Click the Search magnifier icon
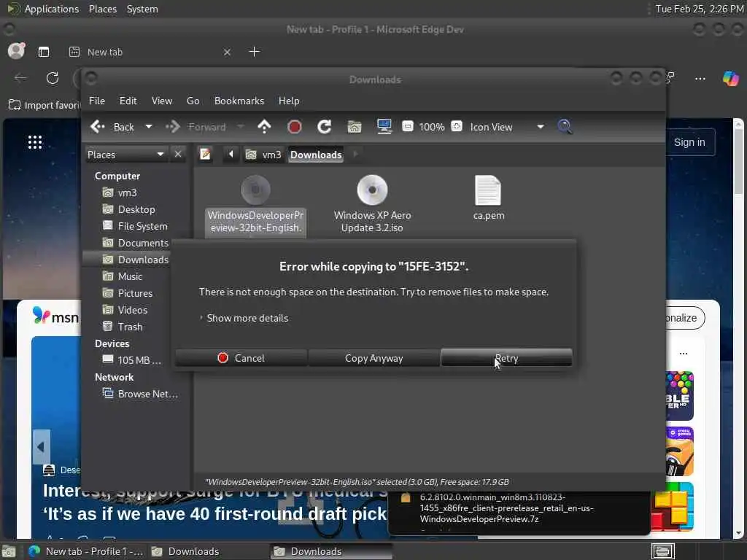Image resolution: width=747 pixels, height=560 pixels. pyautogui.click(x=565, y=127)
